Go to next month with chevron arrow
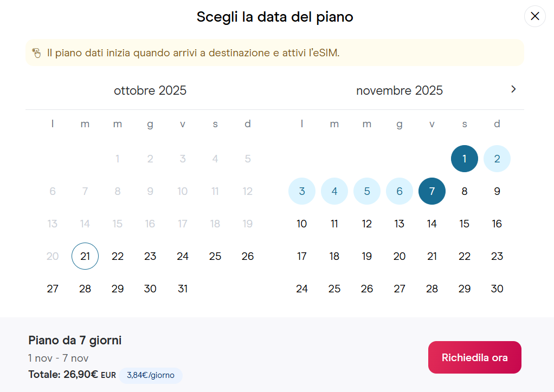 pos(513,89)
